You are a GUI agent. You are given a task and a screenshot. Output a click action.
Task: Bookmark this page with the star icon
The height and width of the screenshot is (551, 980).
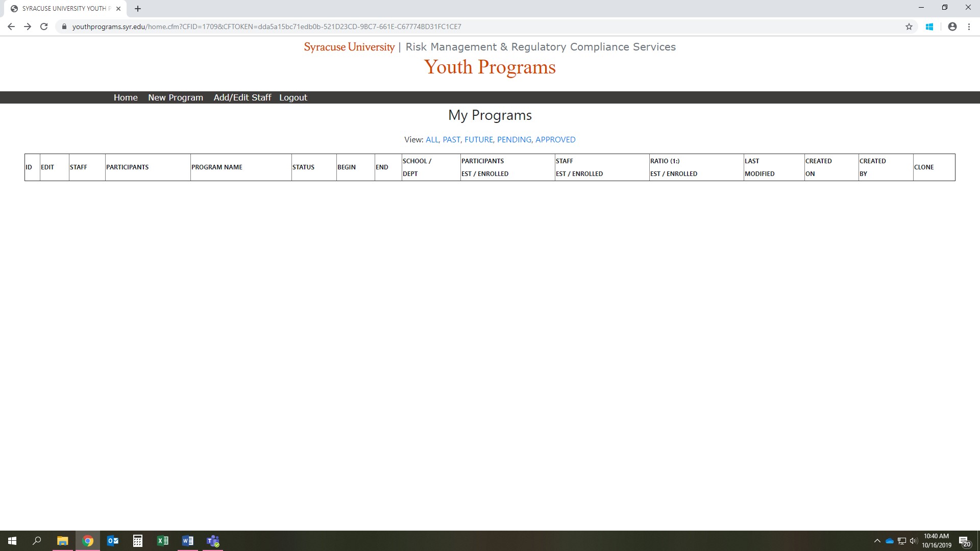pyautogui.click(x=909, y=27)
